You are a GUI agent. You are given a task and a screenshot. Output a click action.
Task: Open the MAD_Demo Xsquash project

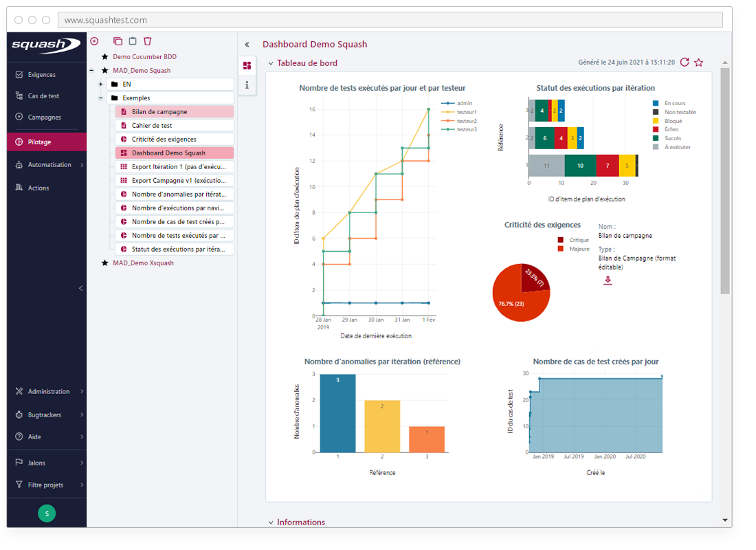point(143,263)
